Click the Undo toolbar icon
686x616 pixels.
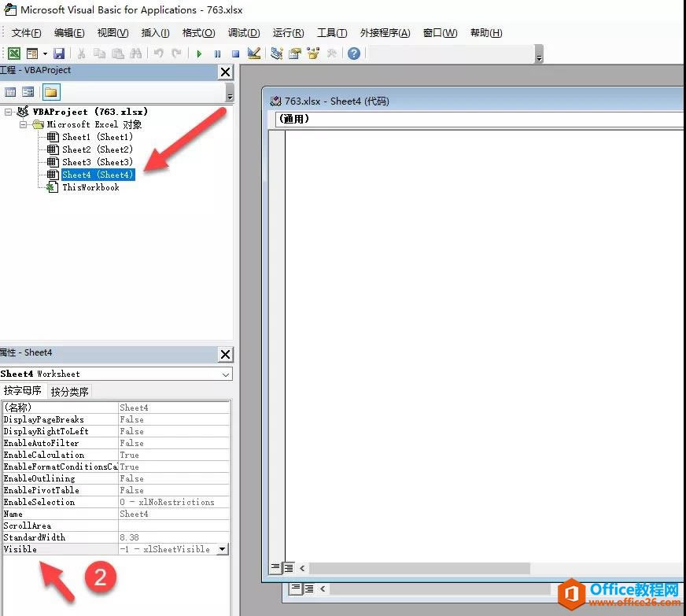point(158,53)
